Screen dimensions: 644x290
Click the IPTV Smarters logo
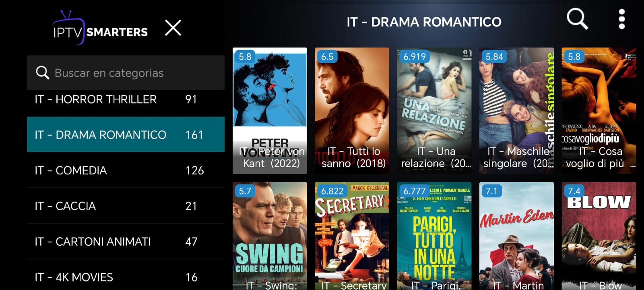pos(100,28)
